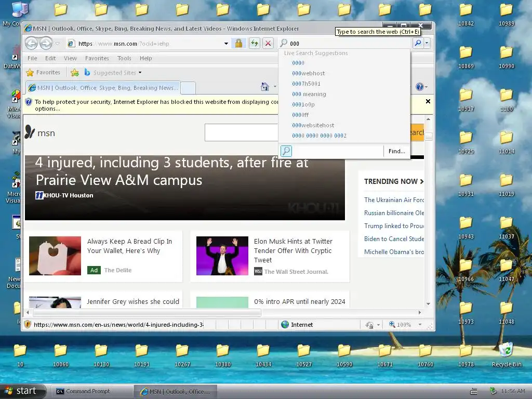Open the Jennifer Grey article link
Viewport: 532px width, 399px height.
133,302
